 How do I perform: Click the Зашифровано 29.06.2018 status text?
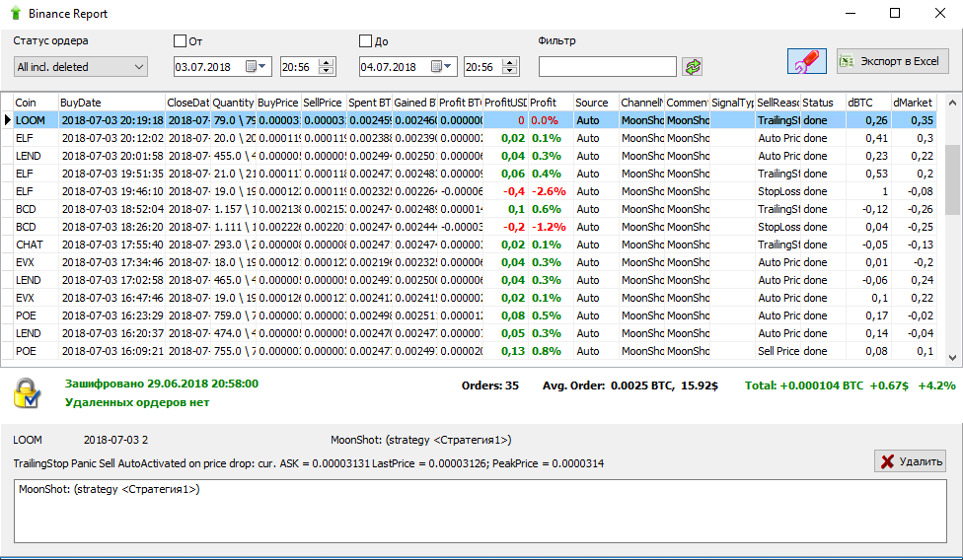[x=162, y=384]
